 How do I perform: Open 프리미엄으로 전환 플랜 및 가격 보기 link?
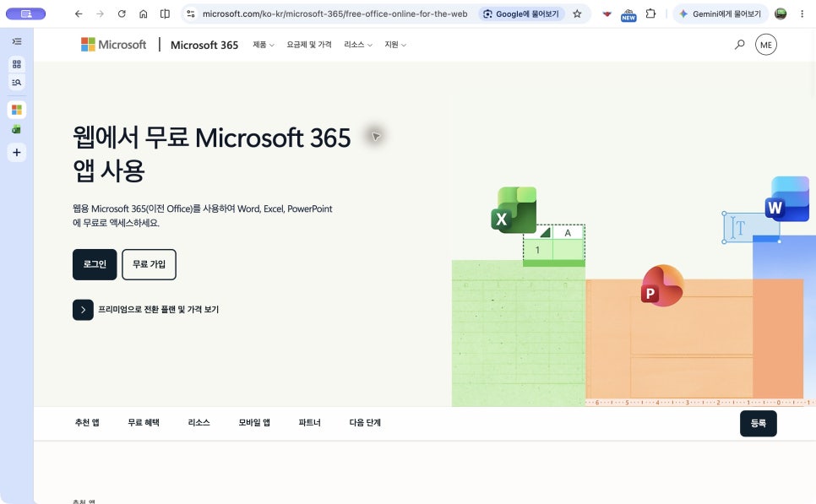pyautogui.click(x=145, y=310)
